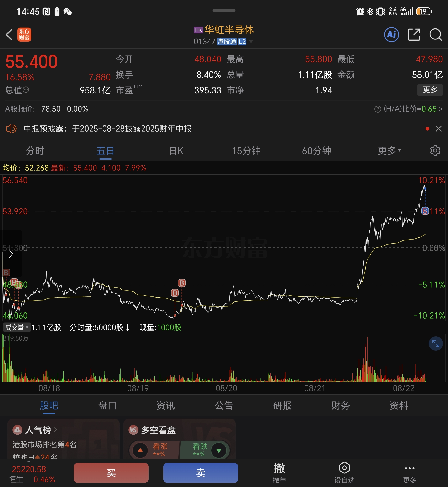Tap the Bluetooth status icon
The width and height of the screenshot is (448, 487).
click(x=370, y=11)
